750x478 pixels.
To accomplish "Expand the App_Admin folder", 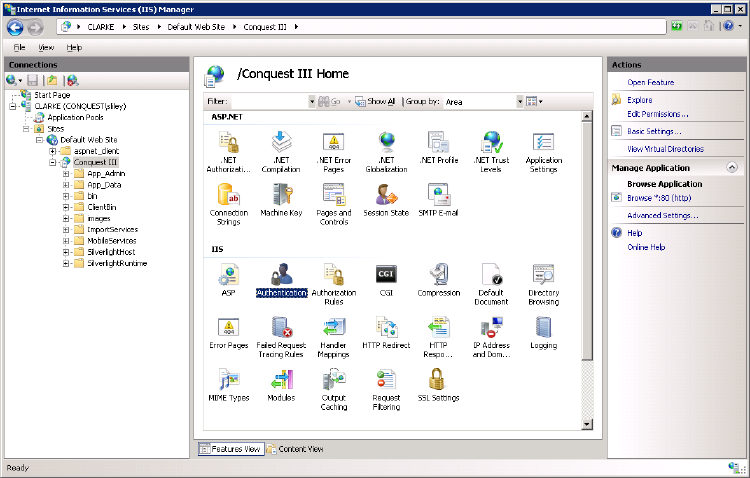I will pyautogui.click(x=66, y=174).
